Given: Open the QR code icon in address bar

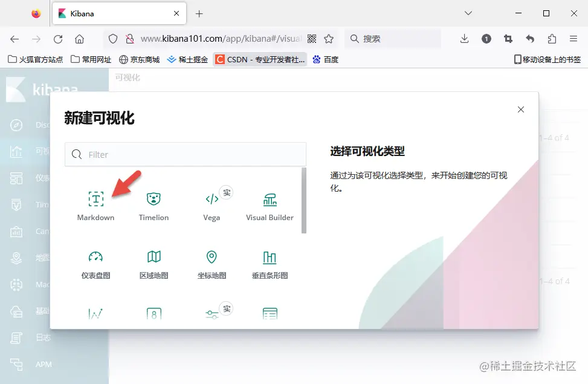Looking at the screenshot, I should [x=312, y=39].
